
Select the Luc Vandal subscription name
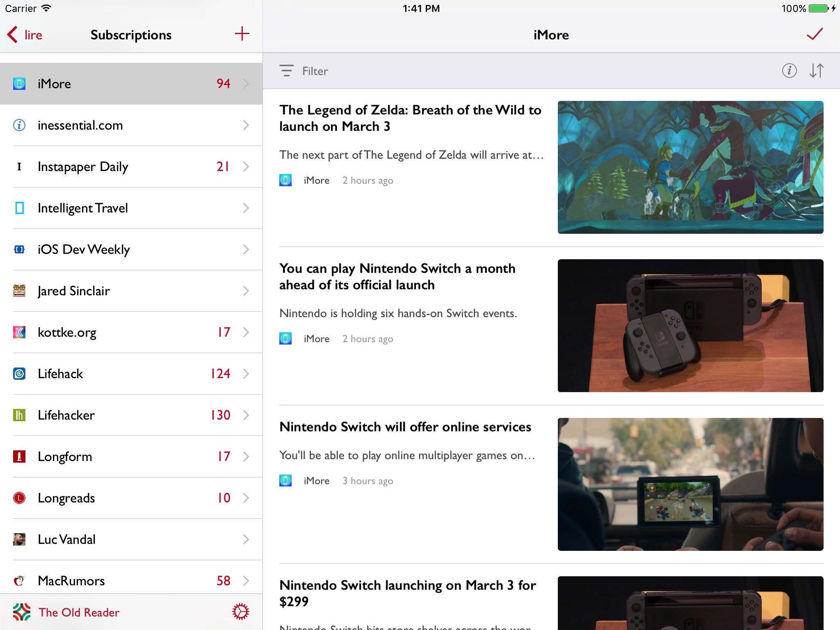[66, 539]
